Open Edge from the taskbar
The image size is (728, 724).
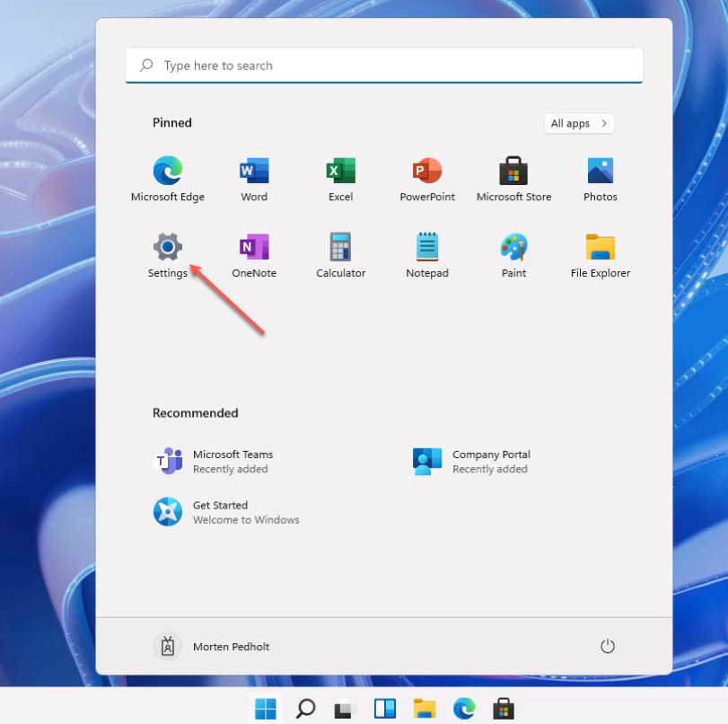click(x=464, y=709)
